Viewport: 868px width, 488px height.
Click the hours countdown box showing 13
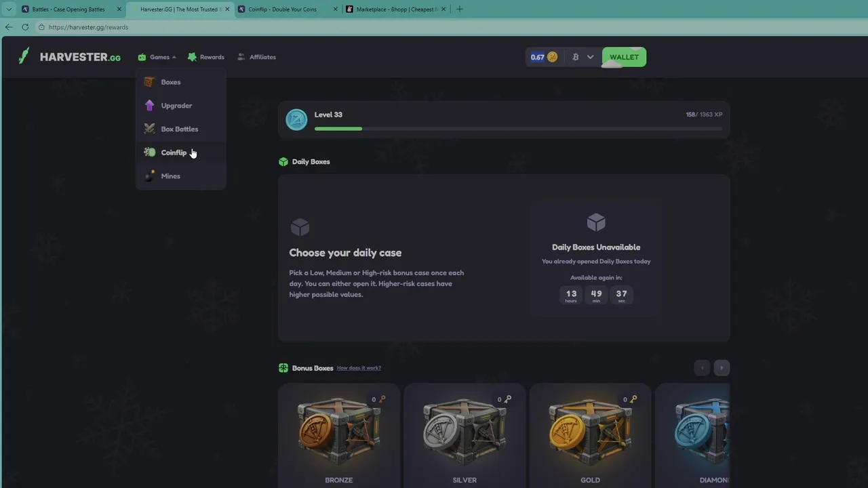coord(571,295)
